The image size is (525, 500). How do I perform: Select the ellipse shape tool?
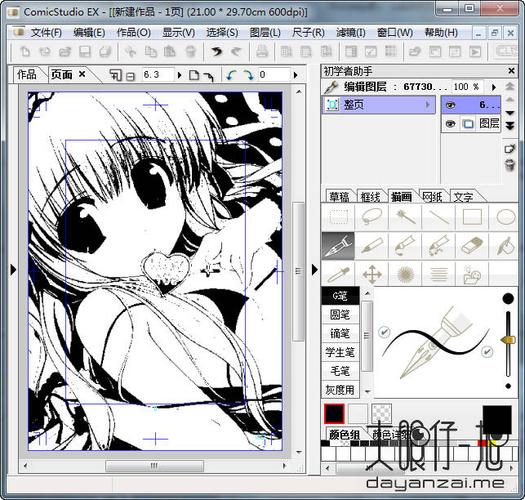[505, 217]
